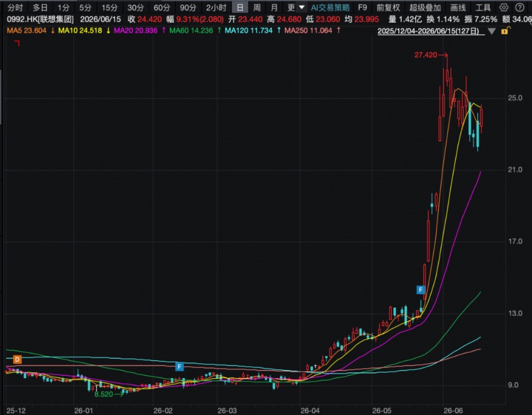532x415 pixels.
Task: Click the 25.0 price axis label
Action: coord(515,98)
